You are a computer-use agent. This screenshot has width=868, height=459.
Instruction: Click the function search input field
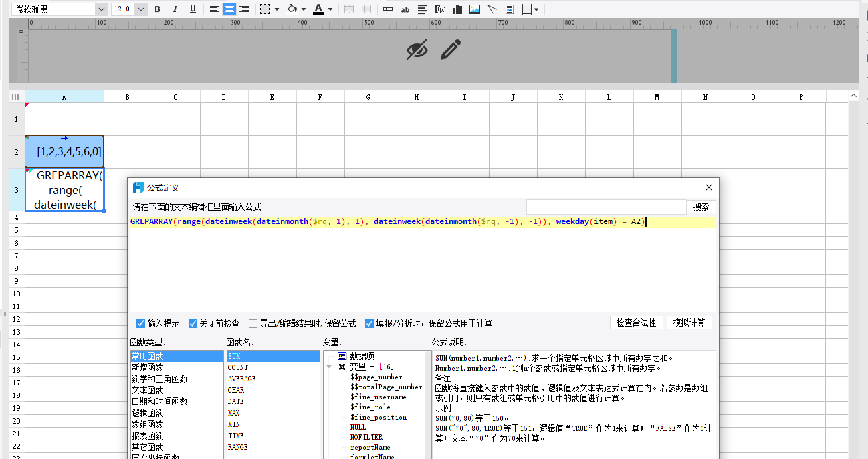pos(607,207)
